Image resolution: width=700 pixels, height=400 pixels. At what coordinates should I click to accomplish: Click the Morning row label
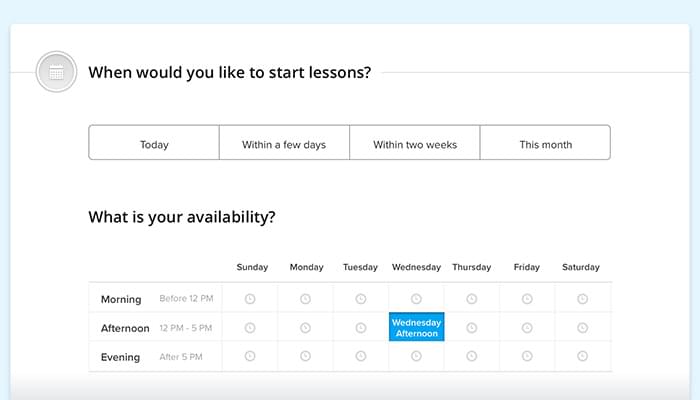click(121, 299)
